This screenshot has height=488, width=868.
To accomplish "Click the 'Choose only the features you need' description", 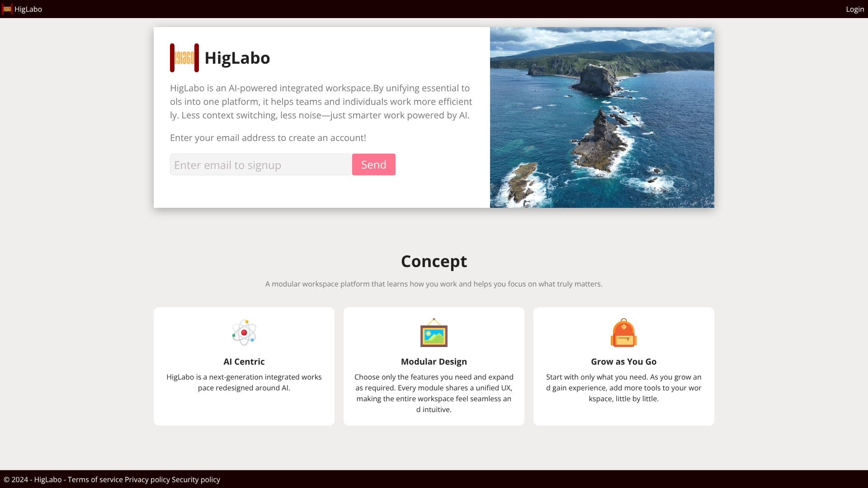I will (434, 393).
